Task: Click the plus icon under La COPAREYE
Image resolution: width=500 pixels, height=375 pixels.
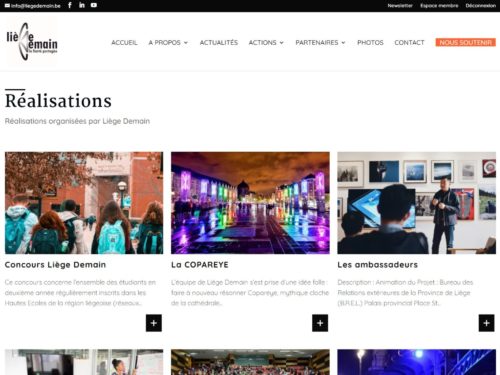Action: point(320,323)
